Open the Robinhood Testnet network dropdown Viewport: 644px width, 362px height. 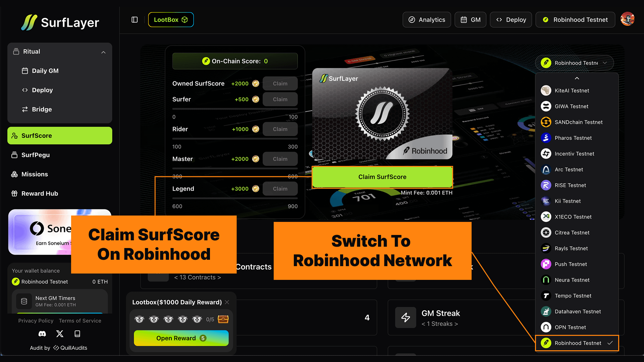574,63
